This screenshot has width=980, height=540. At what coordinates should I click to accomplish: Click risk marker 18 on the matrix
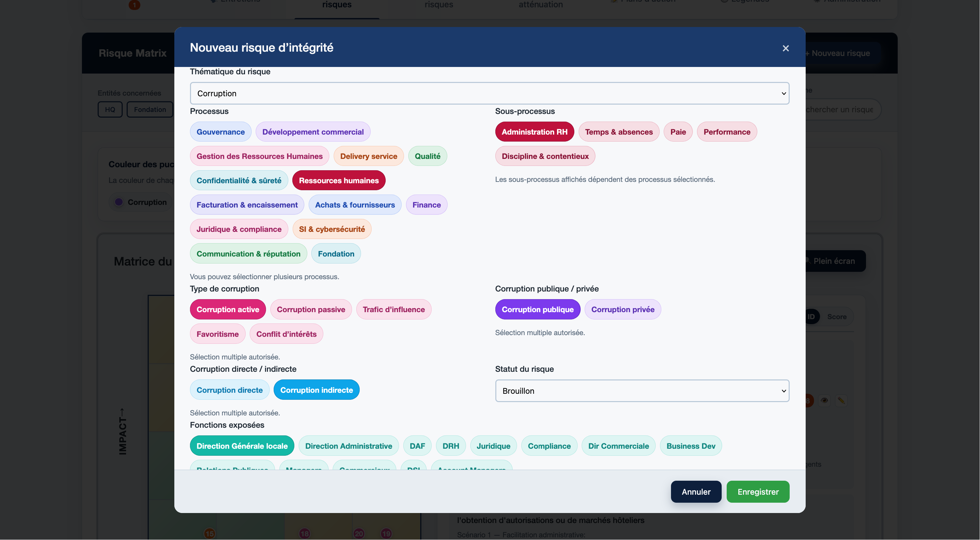304,534
